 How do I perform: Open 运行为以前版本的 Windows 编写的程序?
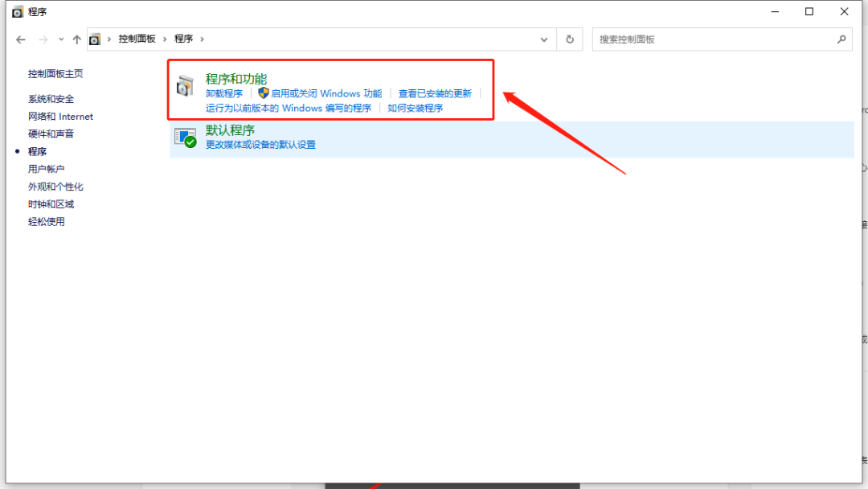click(x=289, y=108)
